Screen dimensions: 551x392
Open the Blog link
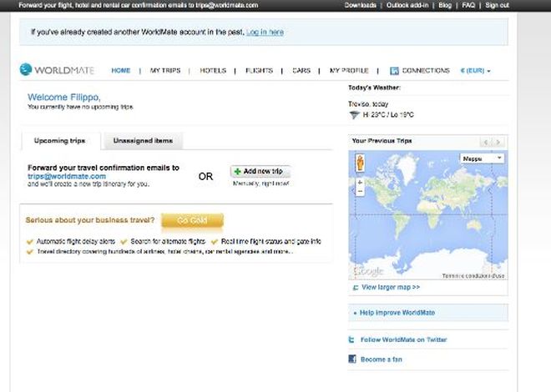(x=445, y=5)
